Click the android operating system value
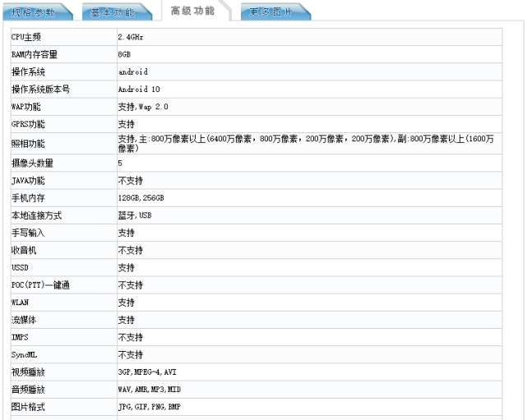This screenshot has height=420, width=527. click(133, 72)
